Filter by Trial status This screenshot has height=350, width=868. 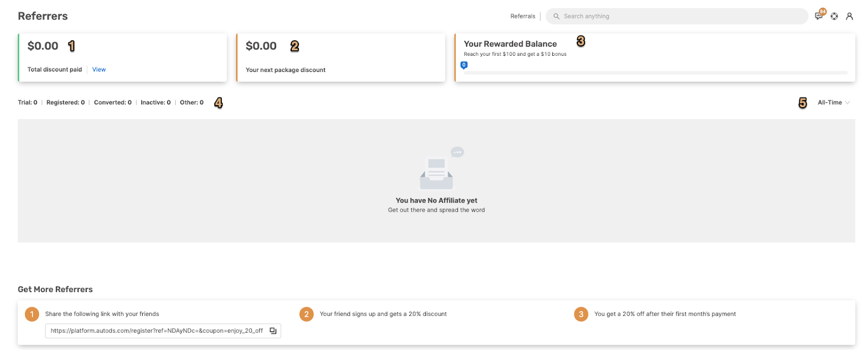coord(28,102)
